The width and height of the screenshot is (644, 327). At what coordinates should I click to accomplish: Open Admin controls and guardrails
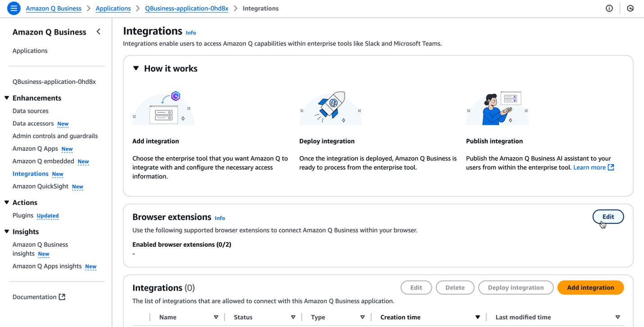tap(55, 136)
